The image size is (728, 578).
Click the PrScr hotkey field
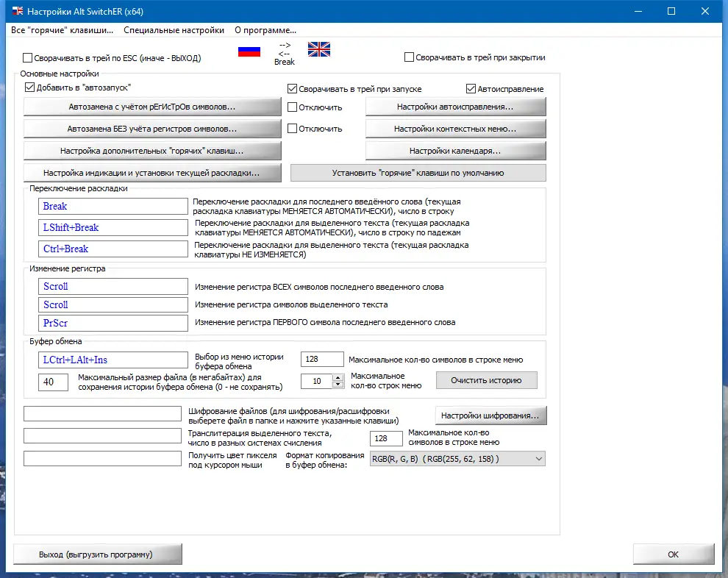113,323
